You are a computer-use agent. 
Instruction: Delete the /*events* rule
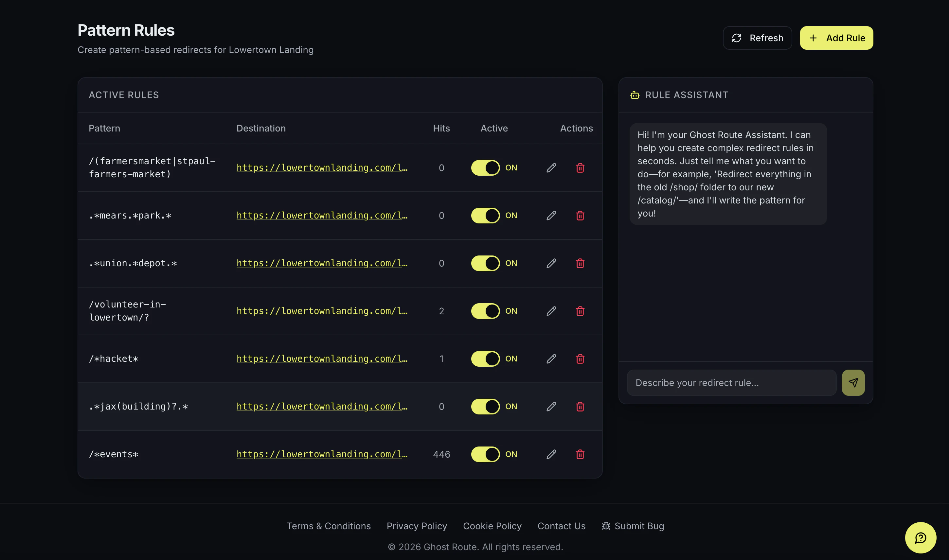[580, 454]
